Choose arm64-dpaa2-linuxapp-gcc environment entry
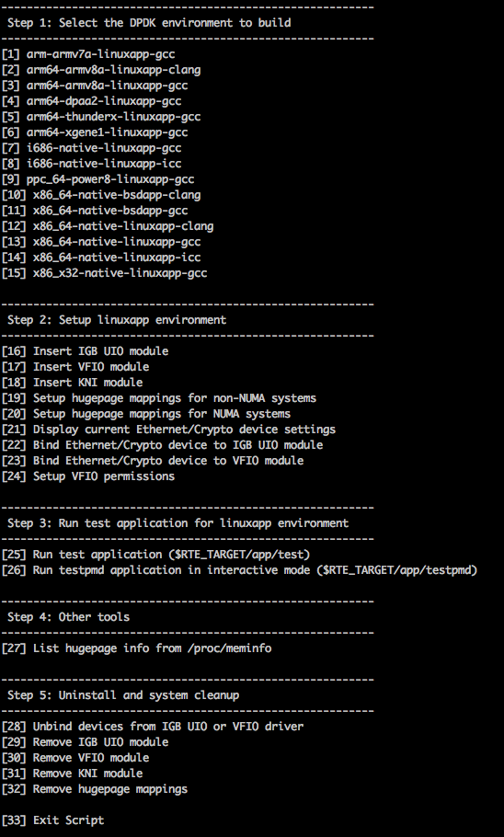 (x=91, y=101)
